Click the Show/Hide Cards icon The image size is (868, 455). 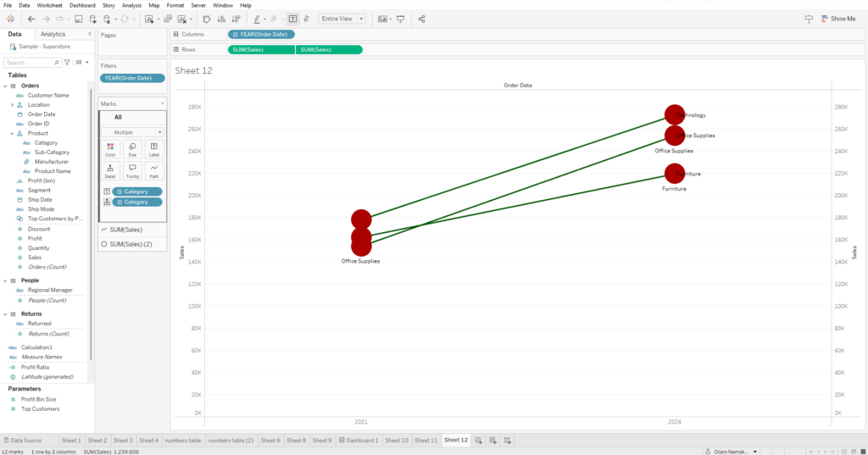(x=382, y=19)
